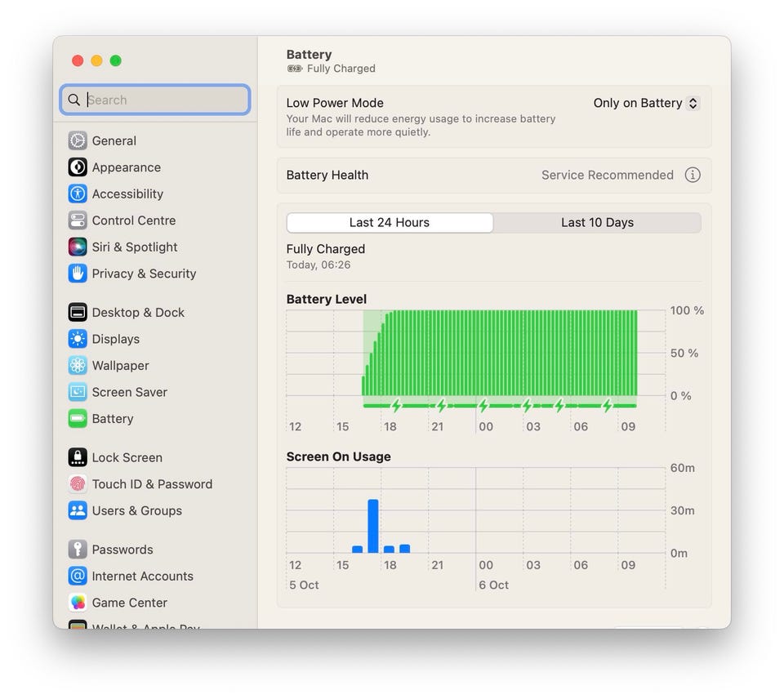The image size is (784, 699).
Task: Click the Battery Health row label
Action: 327,175
